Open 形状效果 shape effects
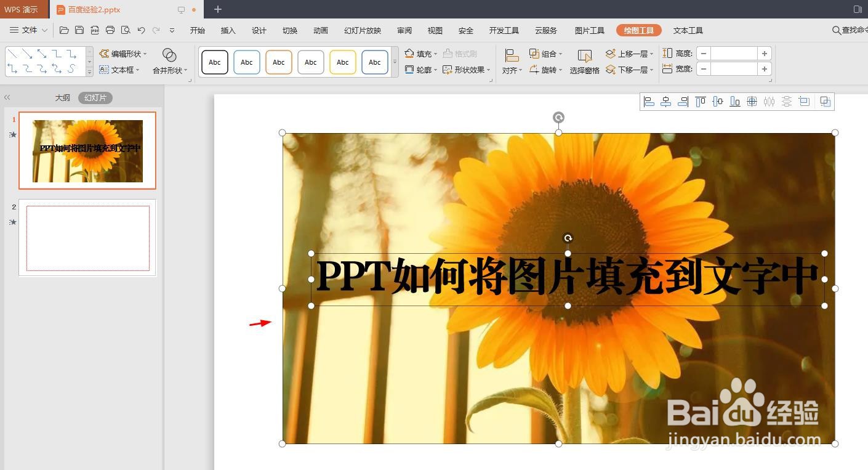 (470, 70)
